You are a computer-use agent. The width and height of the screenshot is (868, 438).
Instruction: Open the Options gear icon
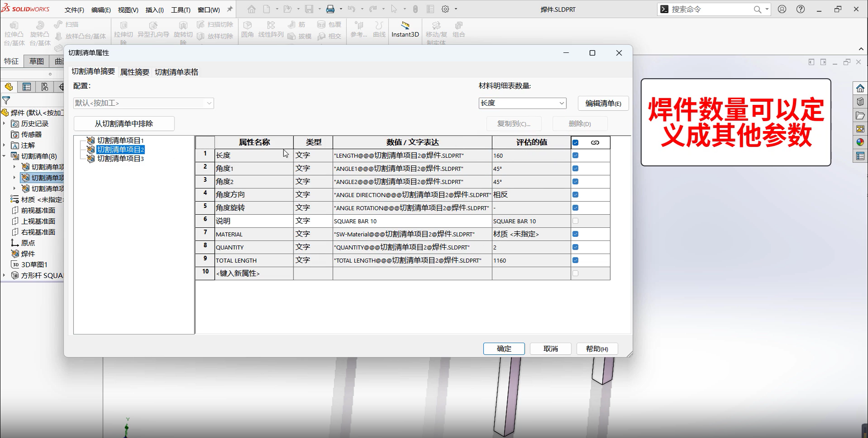click(445, 9)
